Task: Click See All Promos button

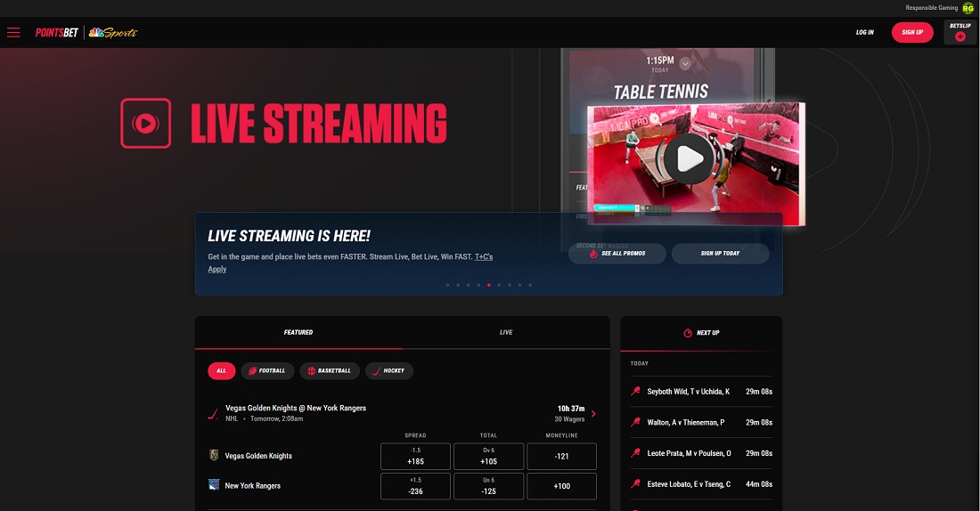Action: [617, 254]
